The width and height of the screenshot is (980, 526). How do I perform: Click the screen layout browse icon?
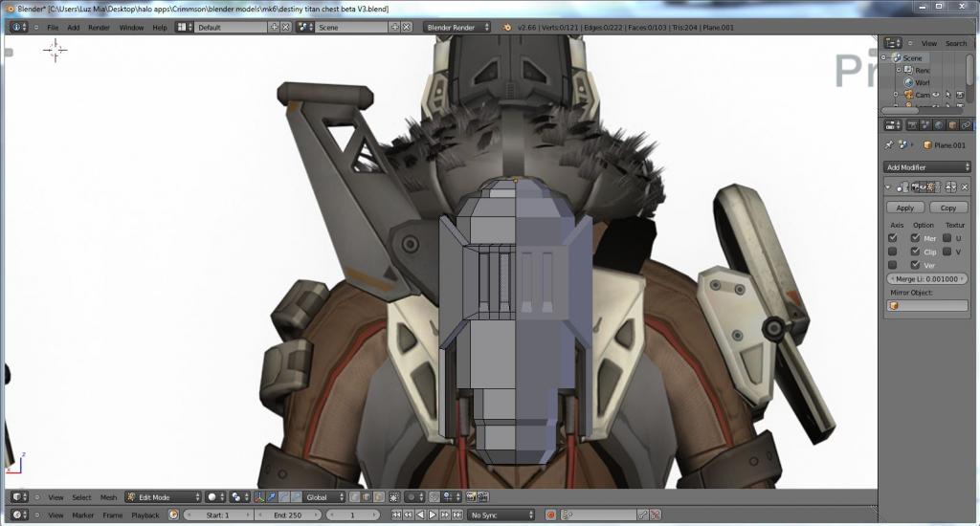(x=185, y=27)
